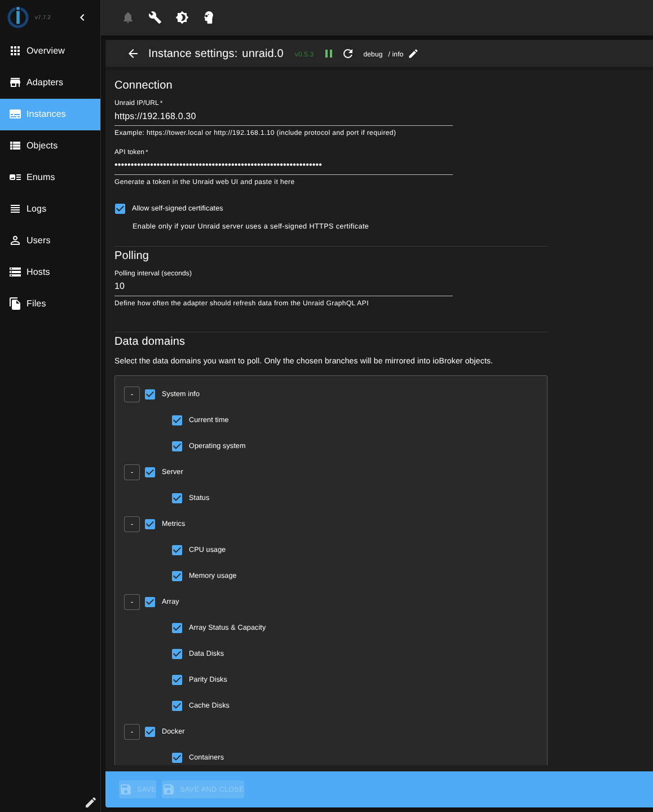Uncheck Allow self-signed certificates

click(120, 209)
